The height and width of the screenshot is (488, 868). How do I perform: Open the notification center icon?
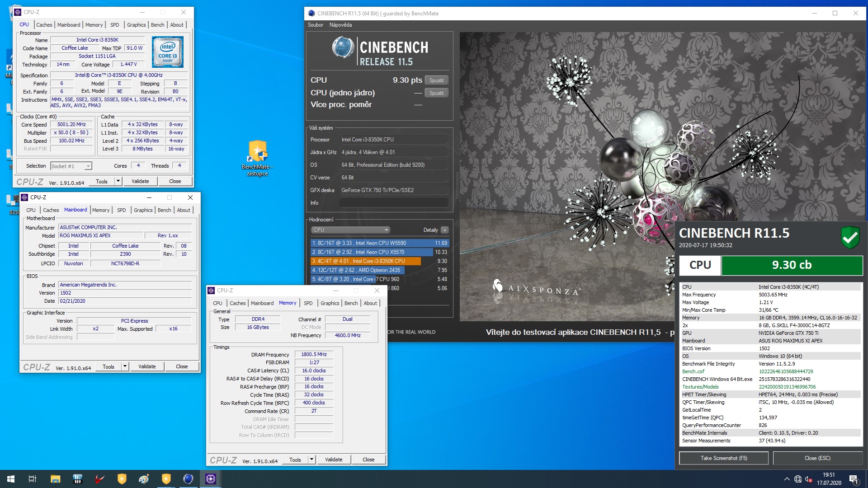pyautogui.click(x=854, y=479)
